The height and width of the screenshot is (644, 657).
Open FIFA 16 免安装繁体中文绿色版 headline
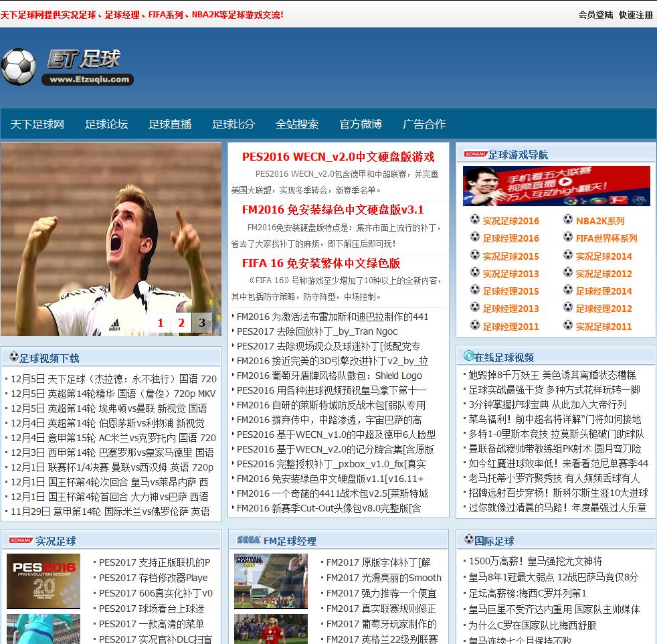(x=321, y=263)
